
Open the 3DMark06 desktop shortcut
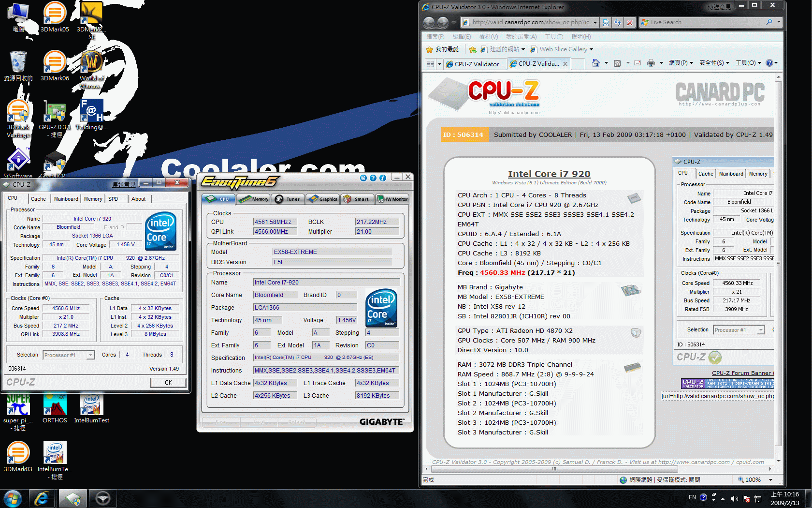55,66
